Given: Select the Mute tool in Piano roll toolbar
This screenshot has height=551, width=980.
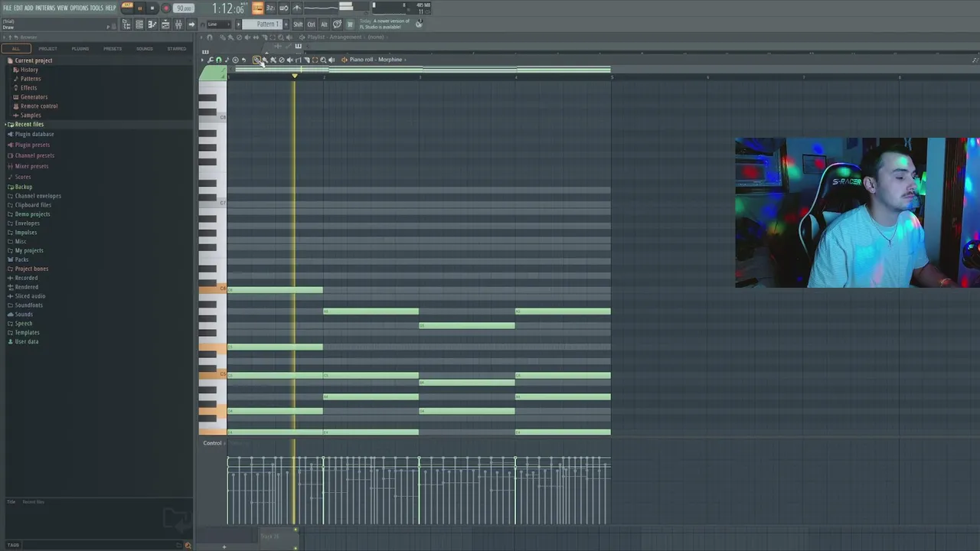Looking at the screenshot, I should [290, 60].
